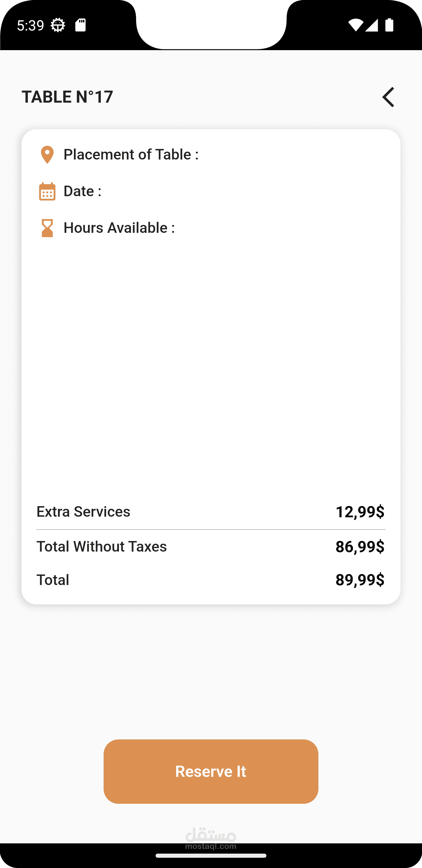Tap the SD card status icon
The image size is (422, 868).
pos(81,25)
